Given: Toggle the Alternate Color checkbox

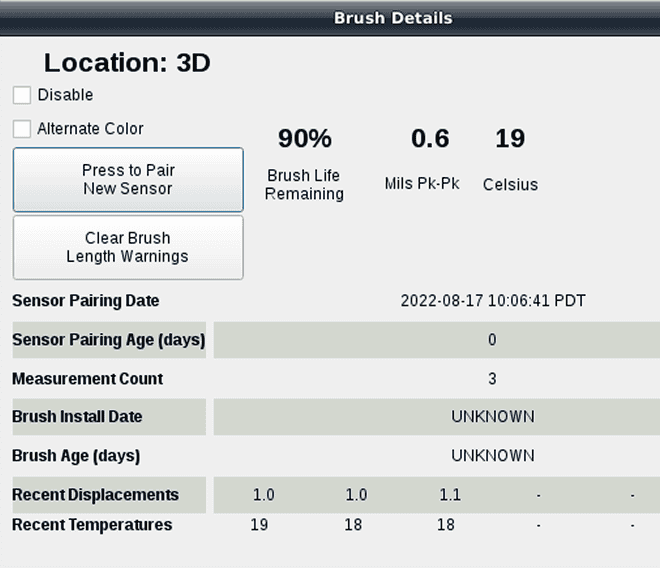Looking at the screenshot, I should [x=22, y=129].
